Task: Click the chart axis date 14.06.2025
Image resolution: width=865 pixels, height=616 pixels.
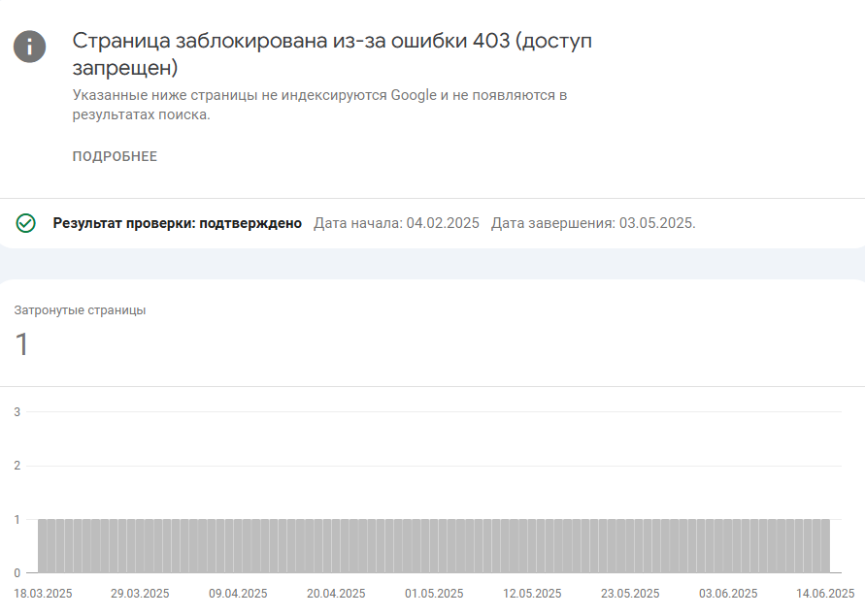Action: [825, 594]
